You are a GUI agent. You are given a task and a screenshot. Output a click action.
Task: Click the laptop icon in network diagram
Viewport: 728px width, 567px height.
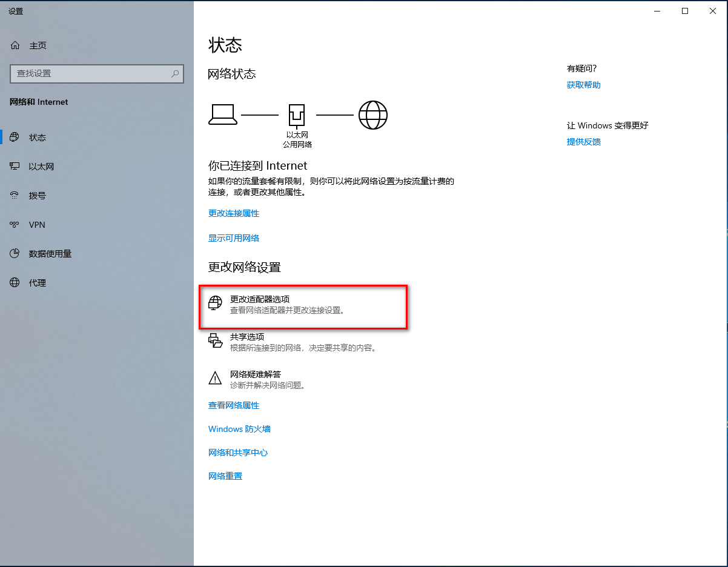coord(223,114)
